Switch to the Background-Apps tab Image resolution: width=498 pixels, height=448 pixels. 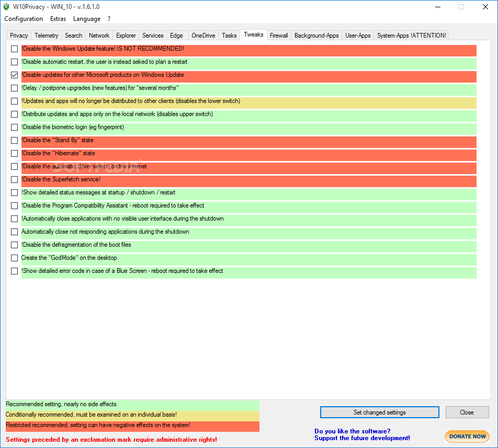click(x=316, y=36)
